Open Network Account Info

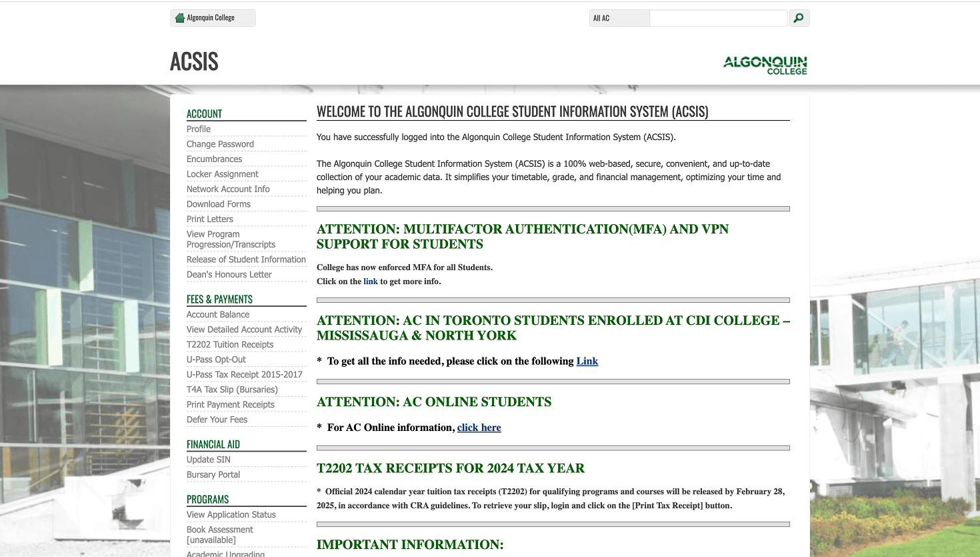click(228, 189)
